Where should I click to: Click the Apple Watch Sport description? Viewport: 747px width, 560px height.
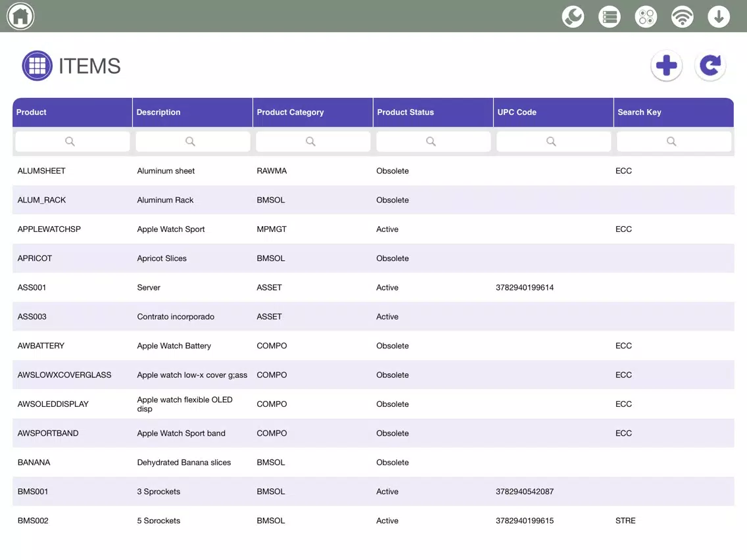(170, 229)
